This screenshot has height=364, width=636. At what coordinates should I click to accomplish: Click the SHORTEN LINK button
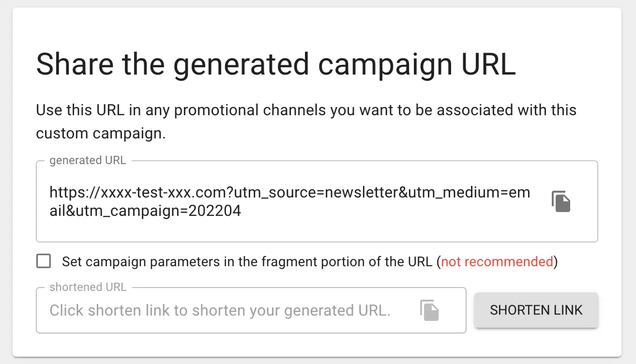click(x=536, y=310)
